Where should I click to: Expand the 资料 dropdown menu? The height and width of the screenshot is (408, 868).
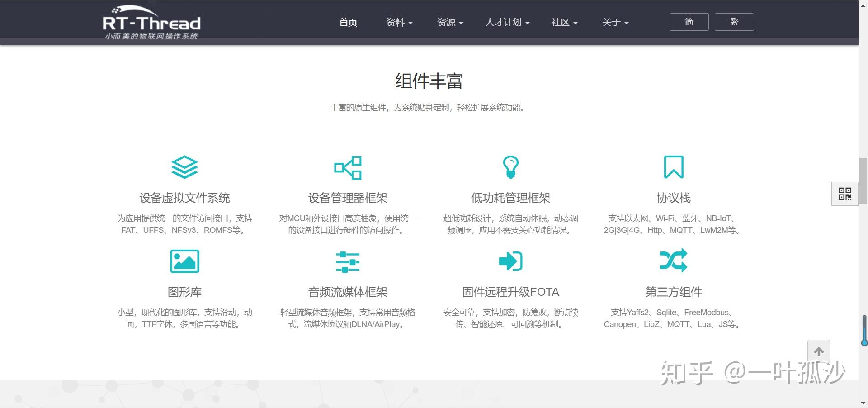(x=398, y=23)
